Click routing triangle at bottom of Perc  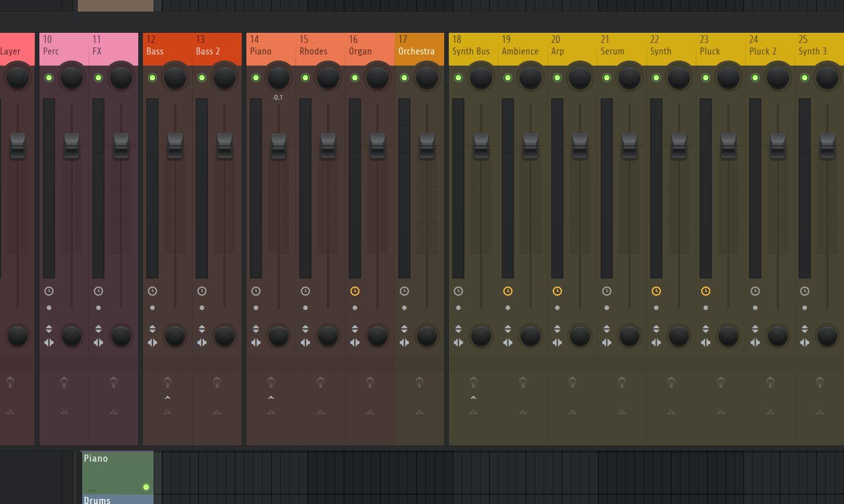click(x=64, y=412)
